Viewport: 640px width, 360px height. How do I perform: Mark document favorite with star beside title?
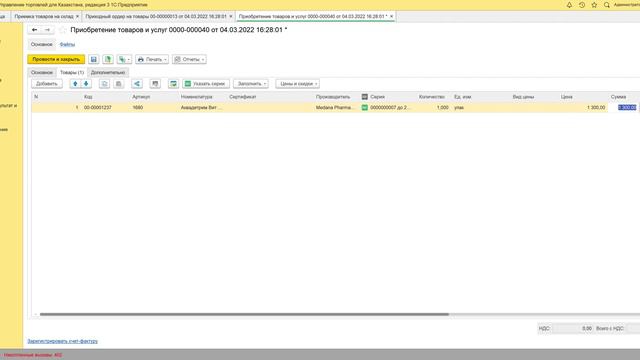coord(62,30)
